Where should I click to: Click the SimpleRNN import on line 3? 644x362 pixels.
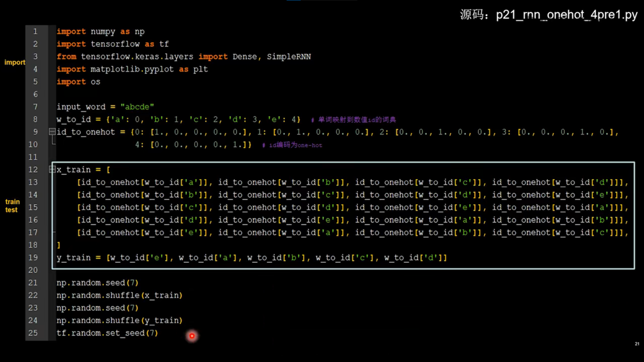(289, 56)
